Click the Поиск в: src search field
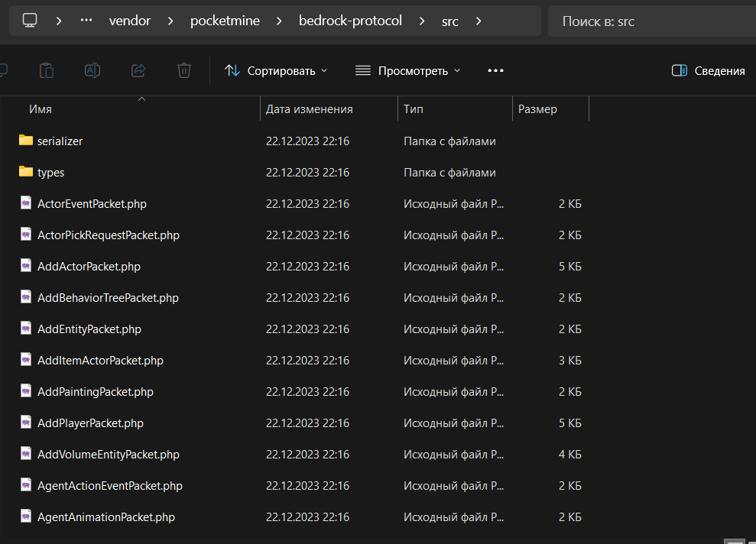 point(650,21)
